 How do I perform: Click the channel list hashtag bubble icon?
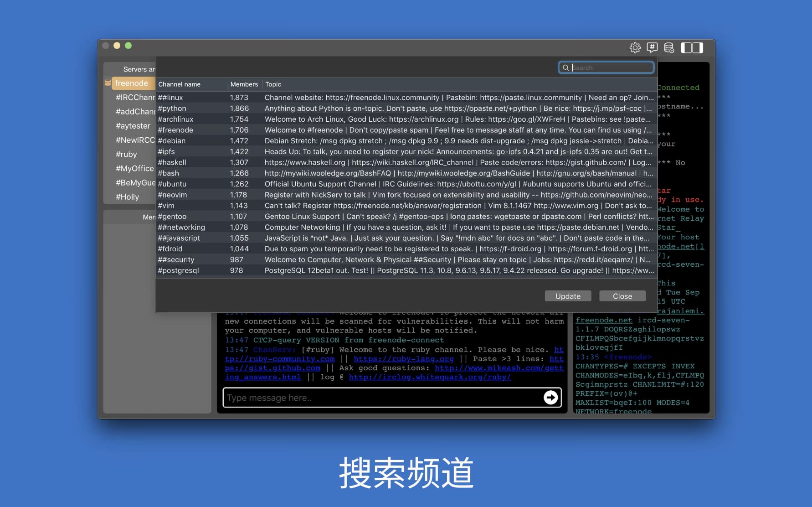[652, 48]
